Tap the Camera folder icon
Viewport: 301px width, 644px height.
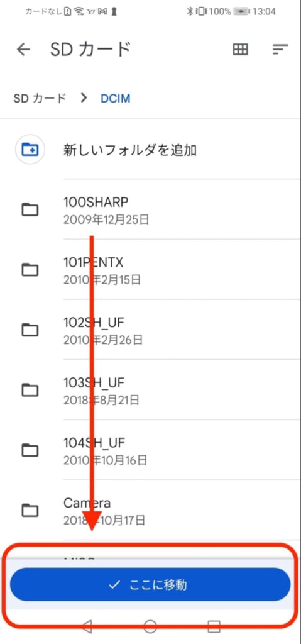[30, 511]
